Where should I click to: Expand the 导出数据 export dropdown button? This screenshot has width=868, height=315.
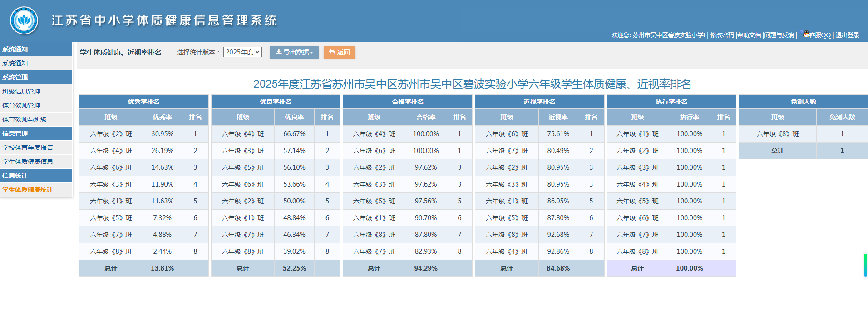click(294, 52)
